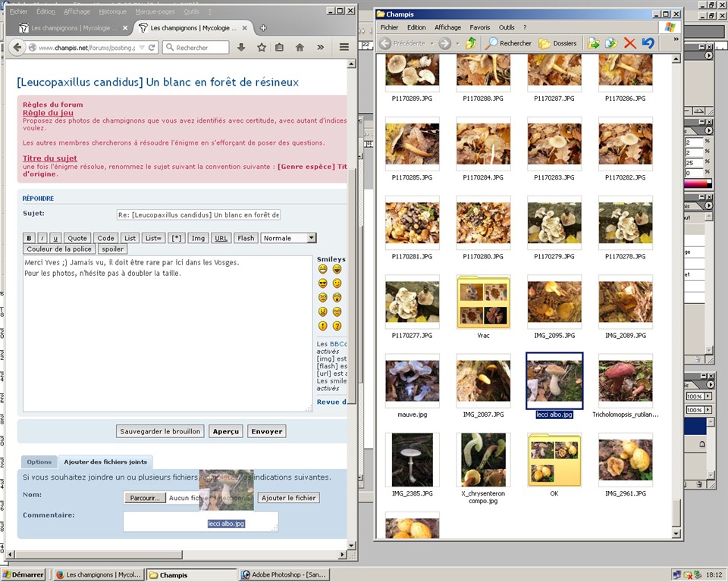This screenshot has height=582, width=728.
Task: Open the Firefox downloads arrow
Action: [x=241, y=47]
